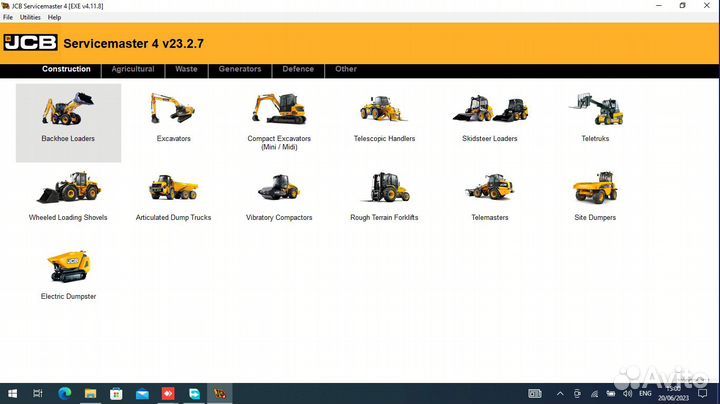Screen dimensions: 720x404
Task: Select the Excavators machine icon
Action: coord(173,109)
